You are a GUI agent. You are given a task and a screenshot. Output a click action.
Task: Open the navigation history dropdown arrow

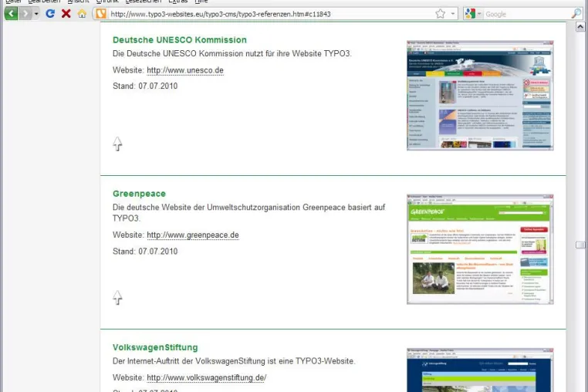tap(36, 14)
